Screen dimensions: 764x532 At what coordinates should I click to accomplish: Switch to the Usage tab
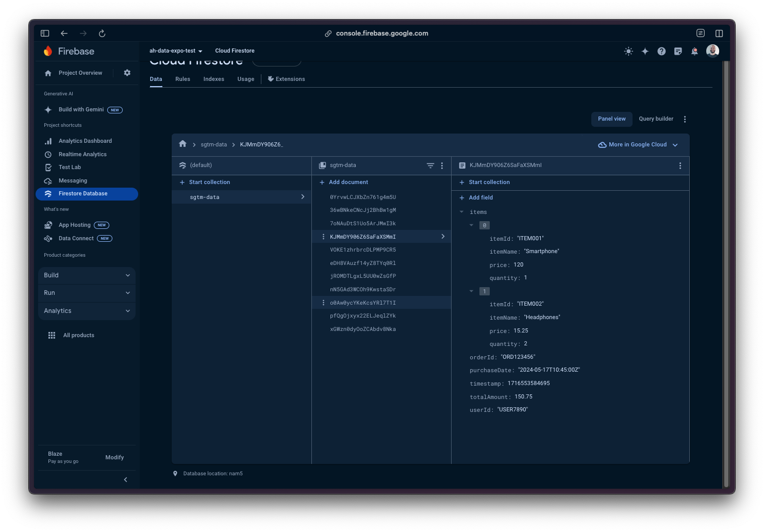[246, 79]
